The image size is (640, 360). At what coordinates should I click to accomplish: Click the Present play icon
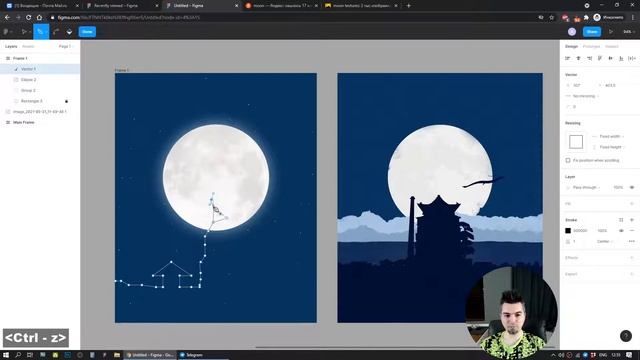click(x=611, y=31)
